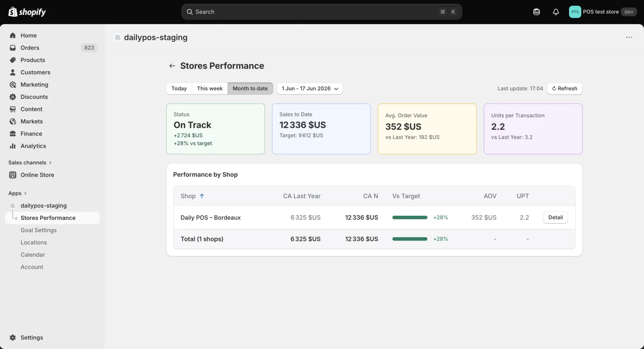The image size is (644, 349).
Task: Focus the Search field
Action: [x=322, y=12]
